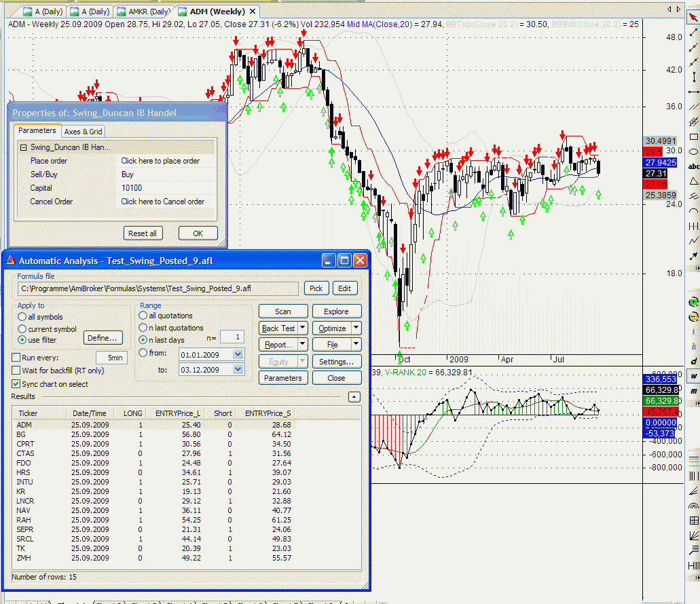Switch to daily interval 'd' icon
Image resolution: width=700 pixels, height=604 pixels.
[693, 360]
